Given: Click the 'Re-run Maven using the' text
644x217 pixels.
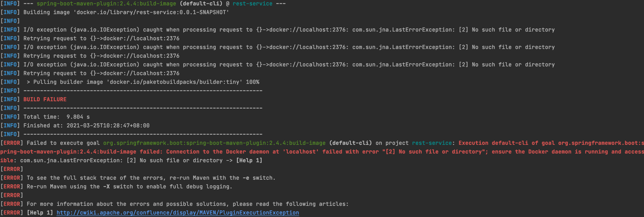Looking at the screenshot, I should (x=63, y=186).
